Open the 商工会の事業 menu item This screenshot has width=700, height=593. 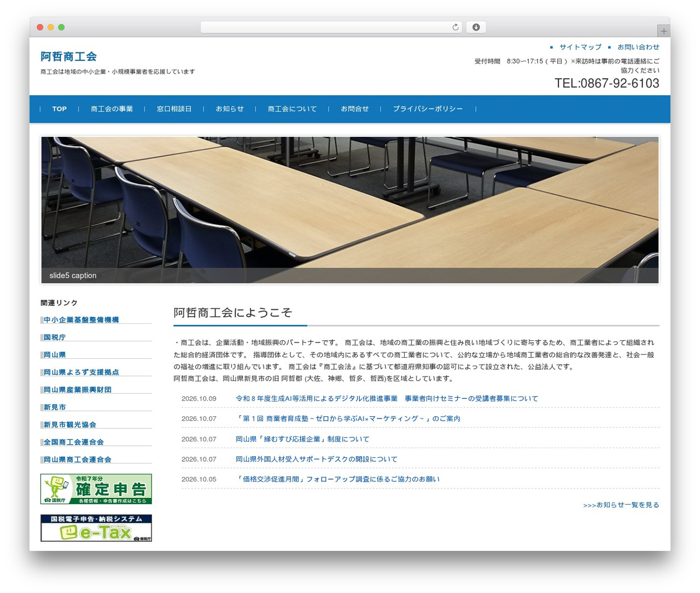pos(112,109)
